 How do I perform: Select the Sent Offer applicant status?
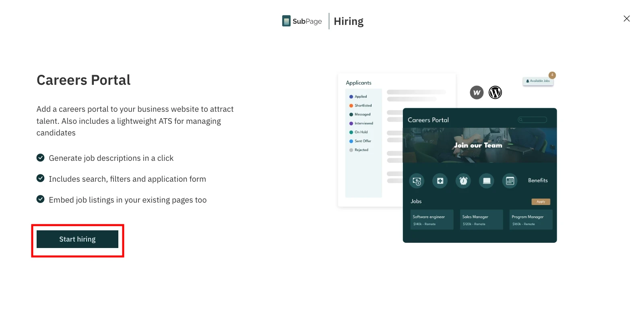[360, 141]
